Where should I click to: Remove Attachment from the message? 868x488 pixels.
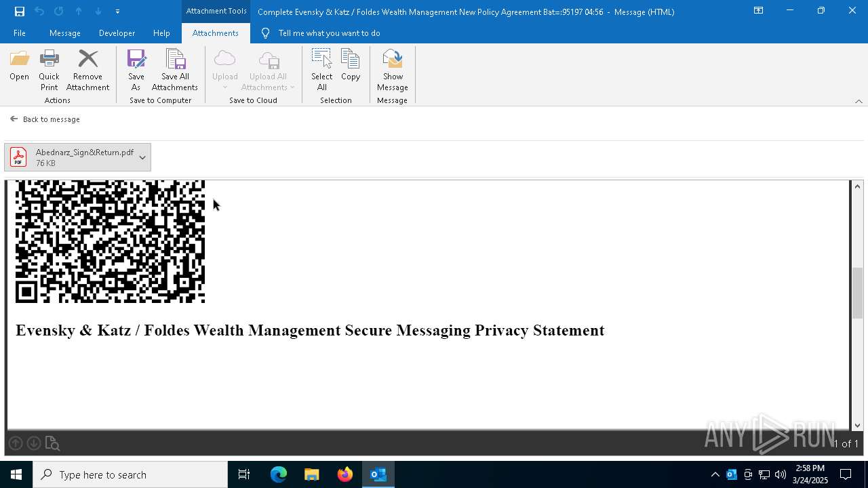[87, 70]
